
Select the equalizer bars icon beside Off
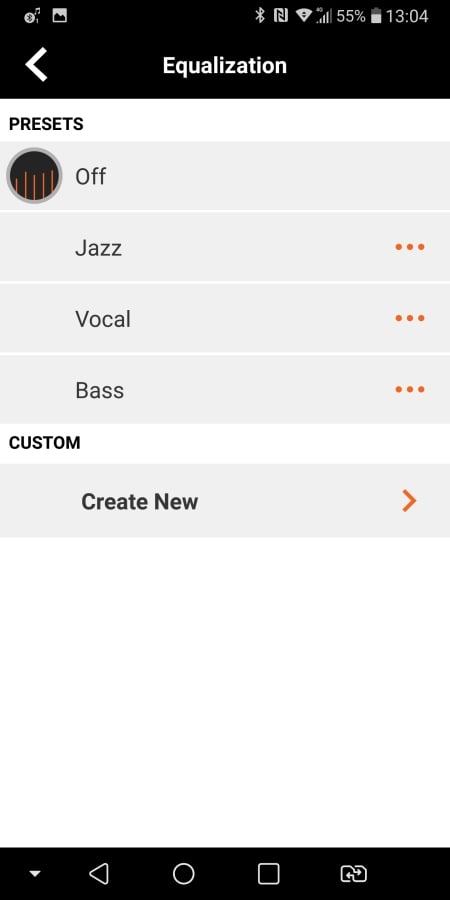tap(34, 176)
